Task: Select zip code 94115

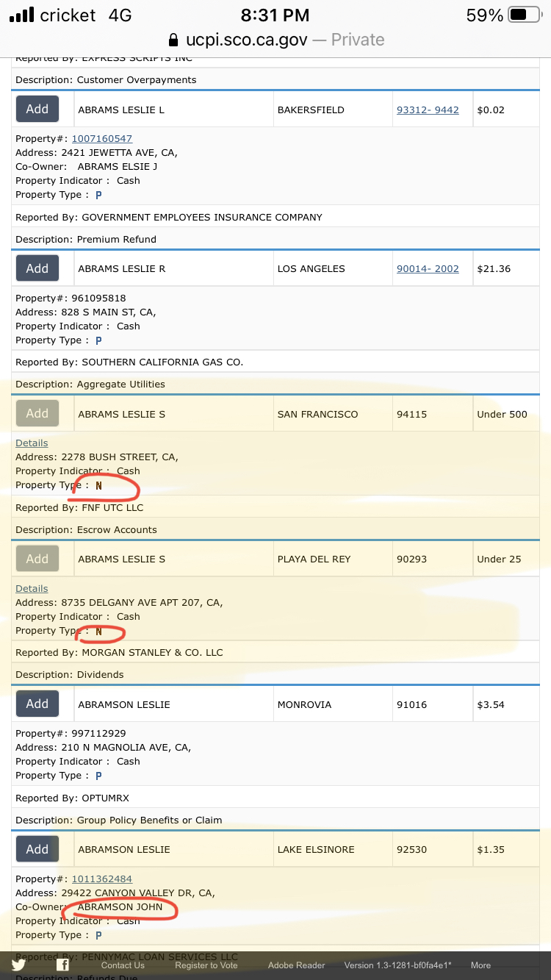Action: pyautogui.click(x=411, y=414)
